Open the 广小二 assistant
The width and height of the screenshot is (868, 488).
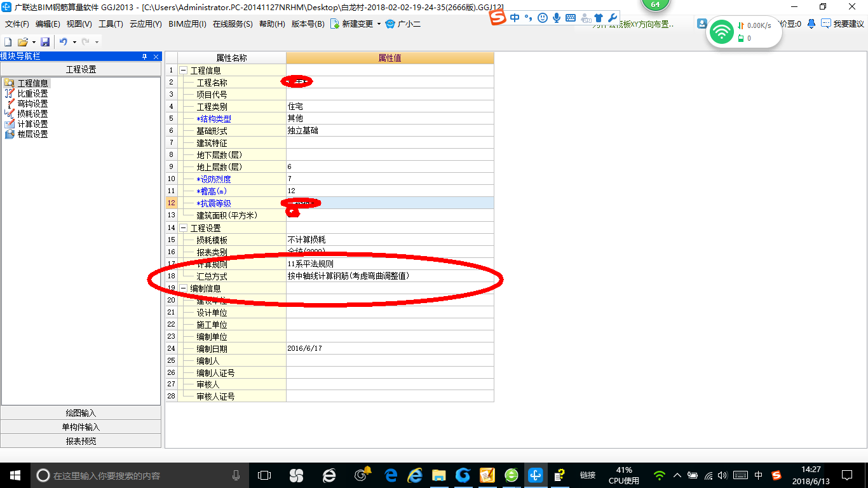pos(403,24)
